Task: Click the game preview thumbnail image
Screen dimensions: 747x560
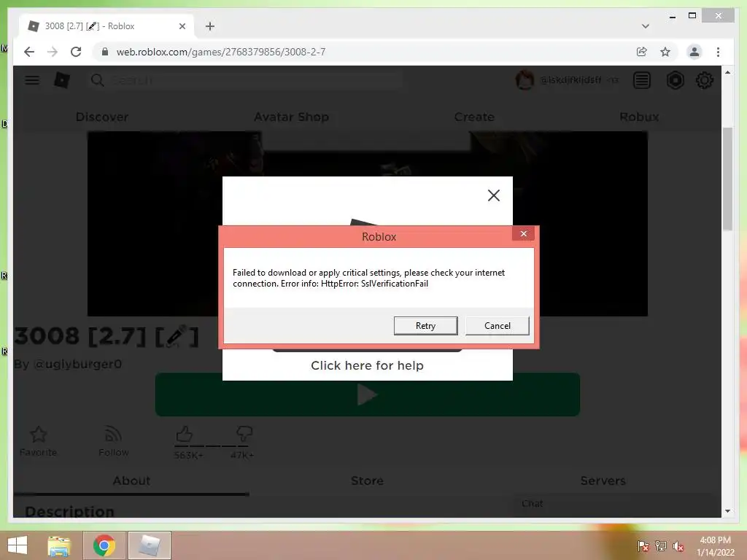Action: tap(368, 224)
